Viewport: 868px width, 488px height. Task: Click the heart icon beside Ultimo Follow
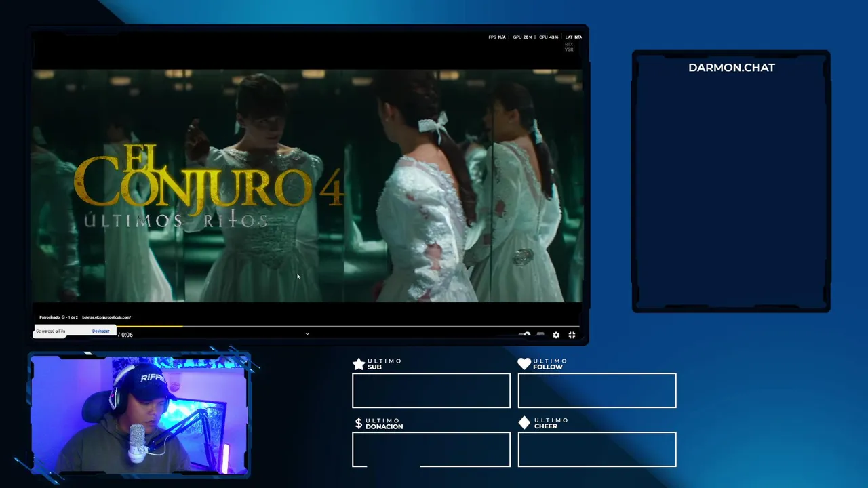[x=524, y=364]
